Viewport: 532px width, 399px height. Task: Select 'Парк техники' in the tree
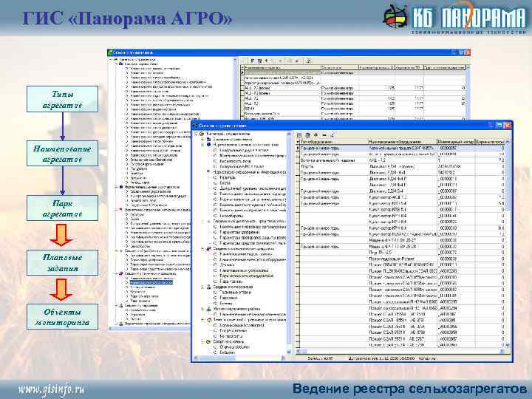pos(231,282)
